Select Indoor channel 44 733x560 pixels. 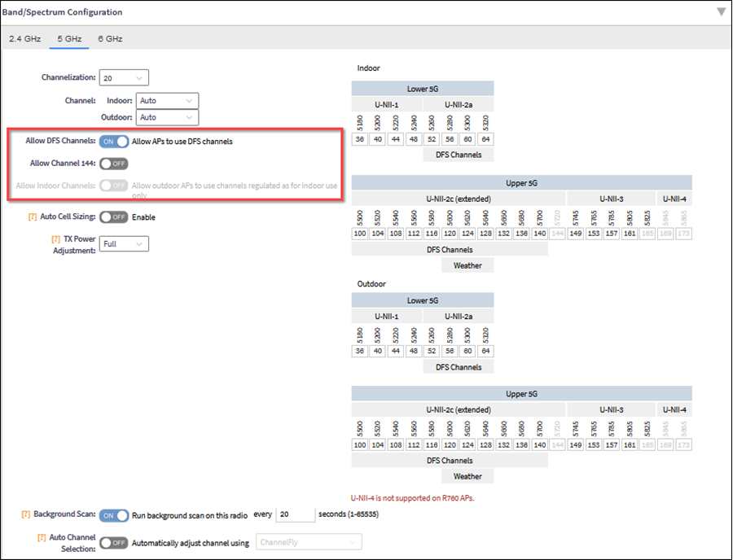[396, 139]
